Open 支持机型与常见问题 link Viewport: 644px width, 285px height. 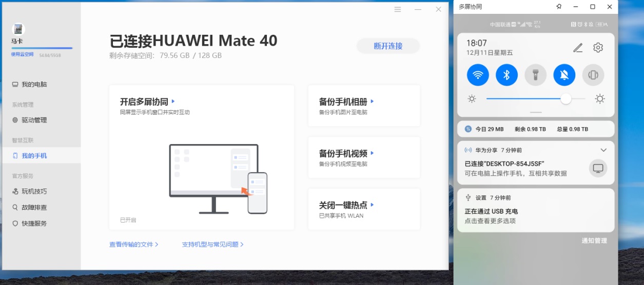[x=213, y=245]
